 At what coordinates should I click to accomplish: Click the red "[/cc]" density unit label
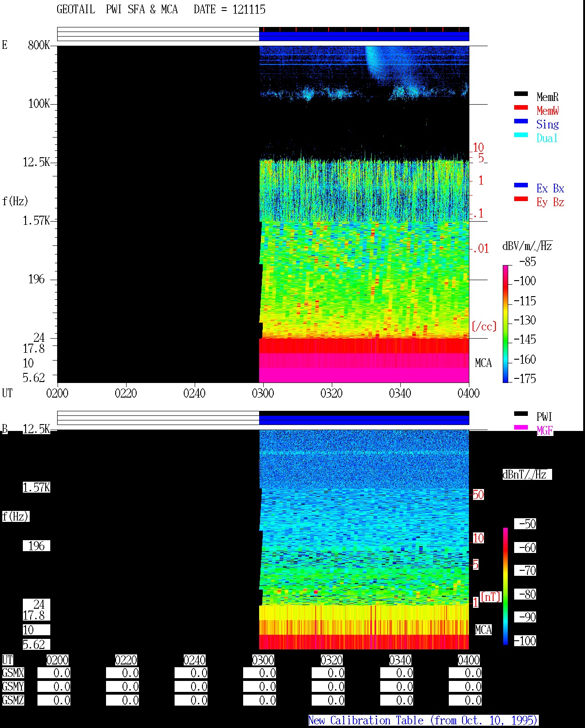coord(484,326)
